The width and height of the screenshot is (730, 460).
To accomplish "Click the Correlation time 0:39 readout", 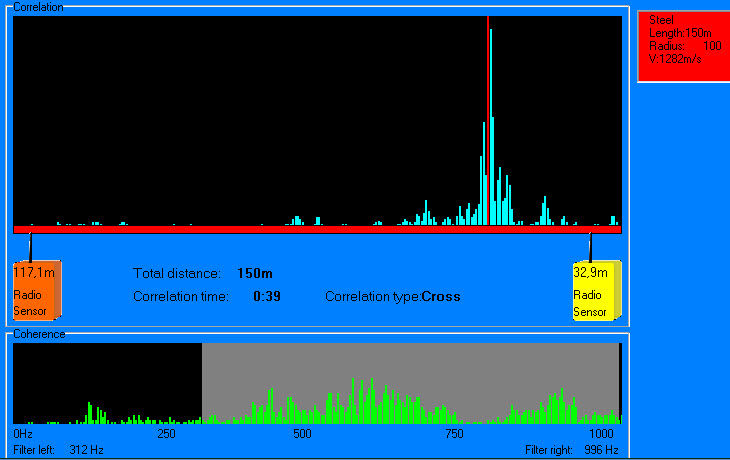I will pyautogui.click(x=266, y=297).
